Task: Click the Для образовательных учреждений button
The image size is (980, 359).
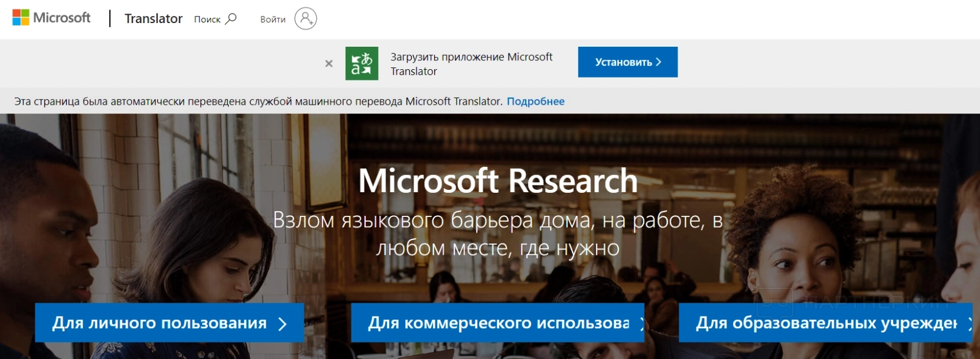Action: point(826,323)
